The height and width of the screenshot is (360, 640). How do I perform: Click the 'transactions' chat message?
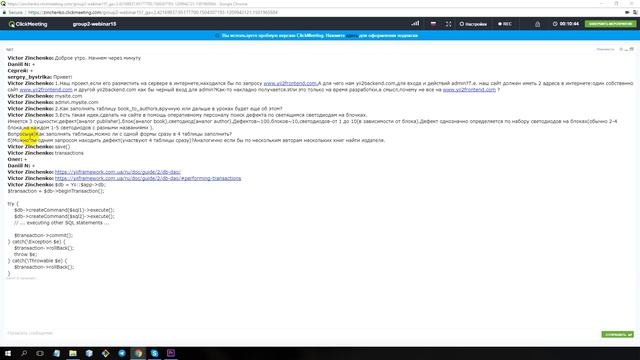(69, 153)
